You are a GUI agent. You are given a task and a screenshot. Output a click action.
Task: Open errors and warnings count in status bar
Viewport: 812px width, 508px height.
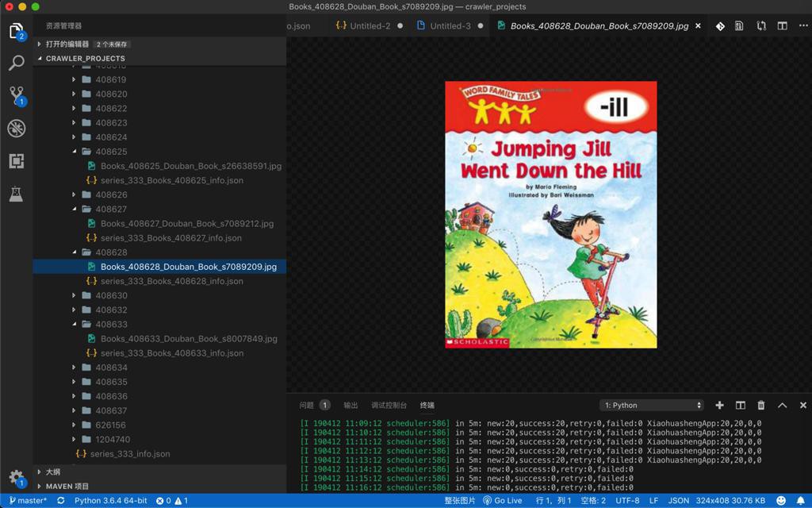coord(172,501)
